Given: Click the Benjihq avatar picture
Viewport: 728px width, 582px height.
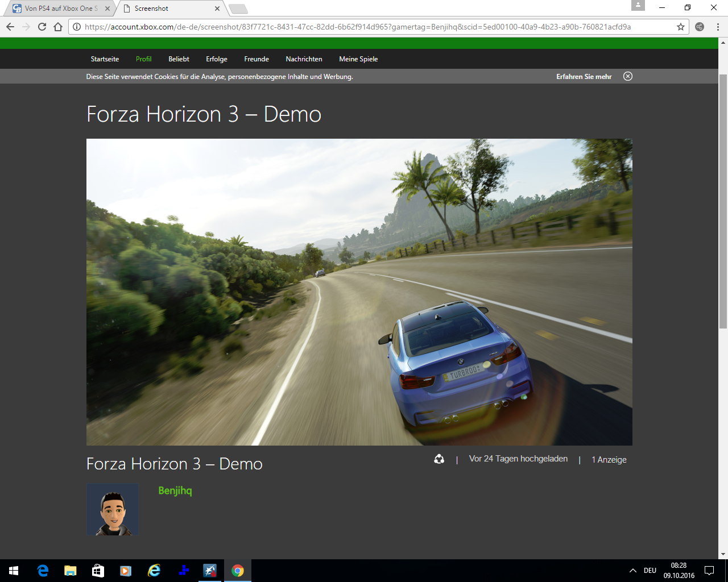Looking at the screenshot, I should tap(113, 509).
